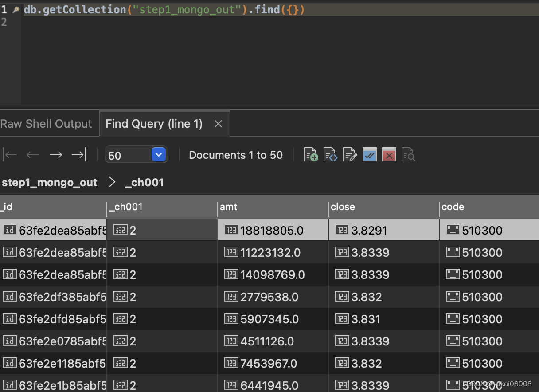This screenshot has height=392, width=539.
Task: Click the View Document code icon
Action: point(330,155)
